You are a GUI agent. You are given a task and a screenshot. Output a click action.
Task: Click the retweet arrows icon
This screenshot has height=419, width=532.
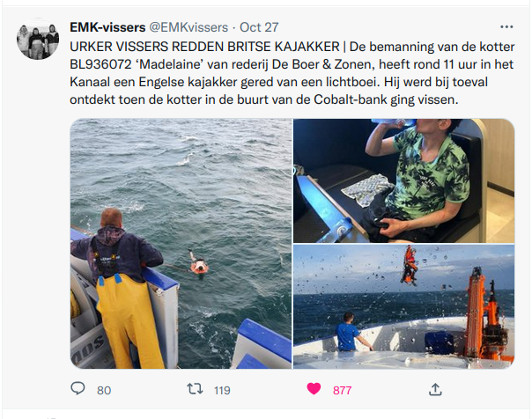(x=195, y=389)
